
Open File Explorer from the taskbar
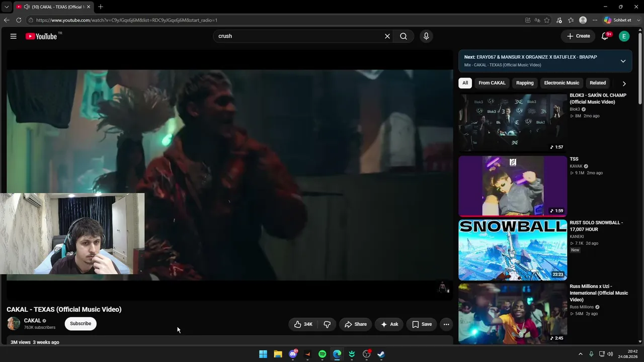click(x=278, y=354)
